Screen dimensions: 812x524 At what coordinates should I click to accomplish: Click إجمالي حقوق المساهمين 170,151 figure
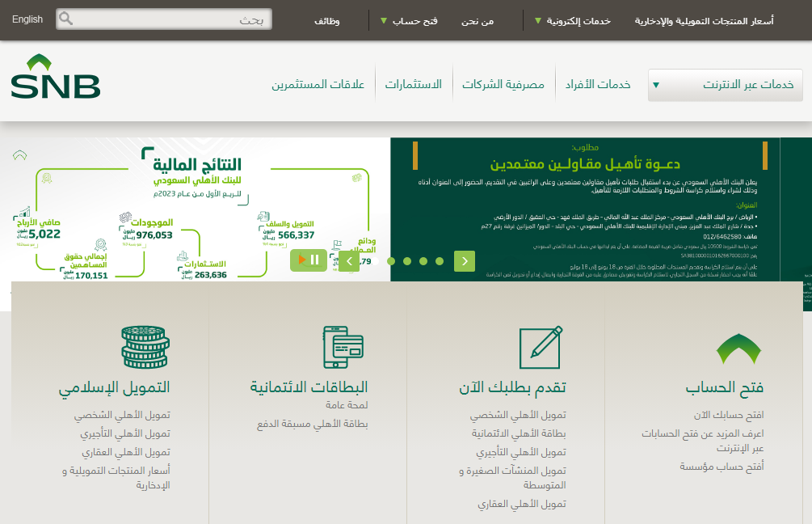[x=85, y=266]
